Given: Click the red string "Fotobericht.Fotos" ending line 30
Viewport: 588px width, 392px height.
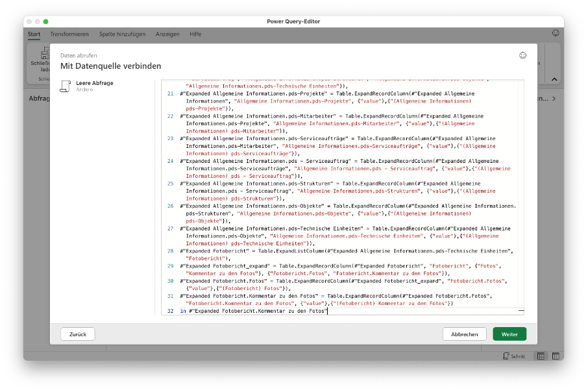Looking at the screenshot, I should 476,281.
